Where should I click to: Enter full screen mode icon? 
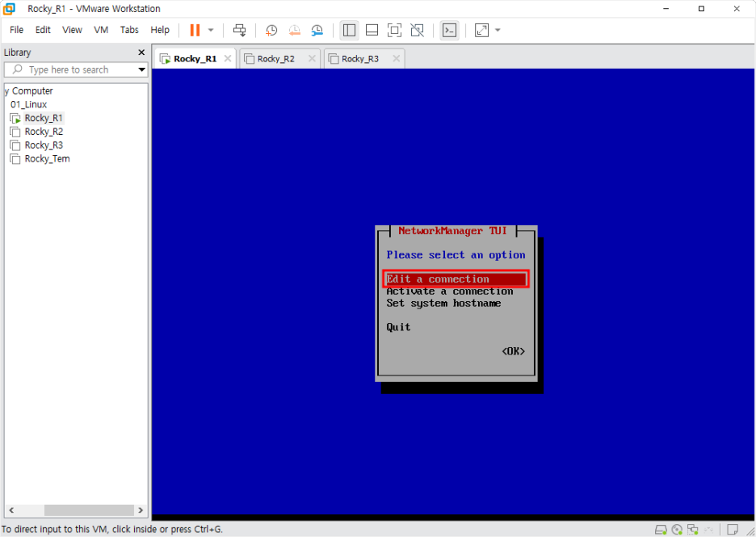point(394,31)
